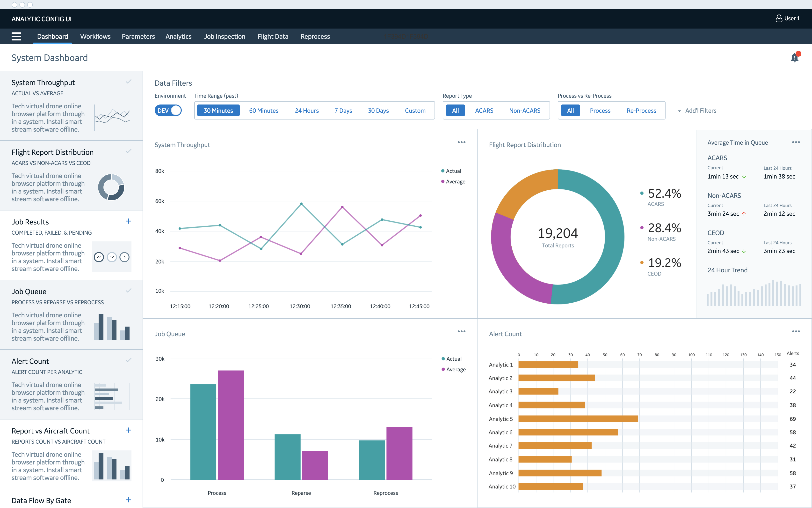The width and height of the screenshot is (812, 508).
Task: Open Job Queue chart options menu
Action: pyautogui.click(x=461, y=331)
